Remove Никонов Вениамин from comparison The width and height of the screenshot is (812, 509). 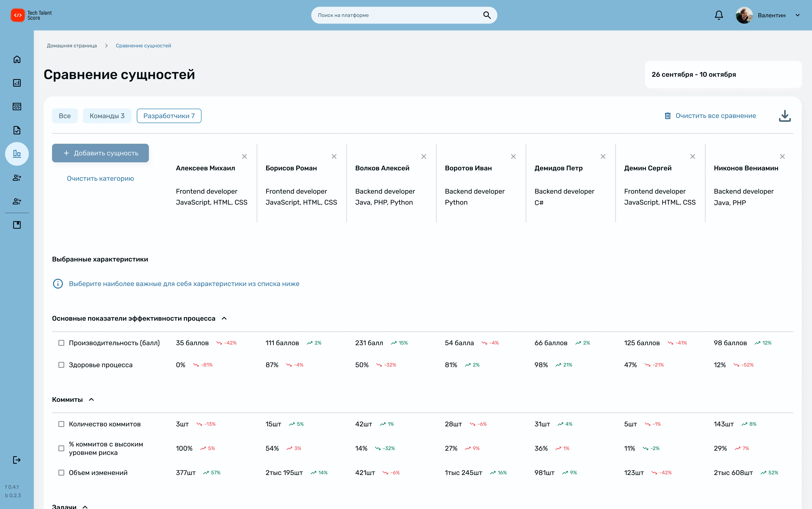(x=782, y=157)
